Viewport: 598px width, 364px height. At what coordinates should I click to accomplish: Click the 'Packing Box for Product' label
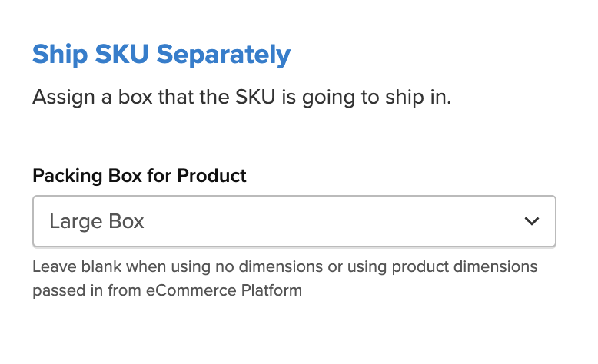point(139,176)
